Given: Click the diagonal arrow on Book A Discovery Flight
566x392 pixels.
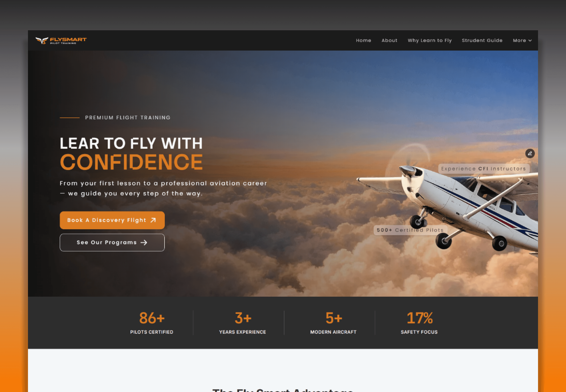Looking at the screenshot, I should tap(153, 220).
